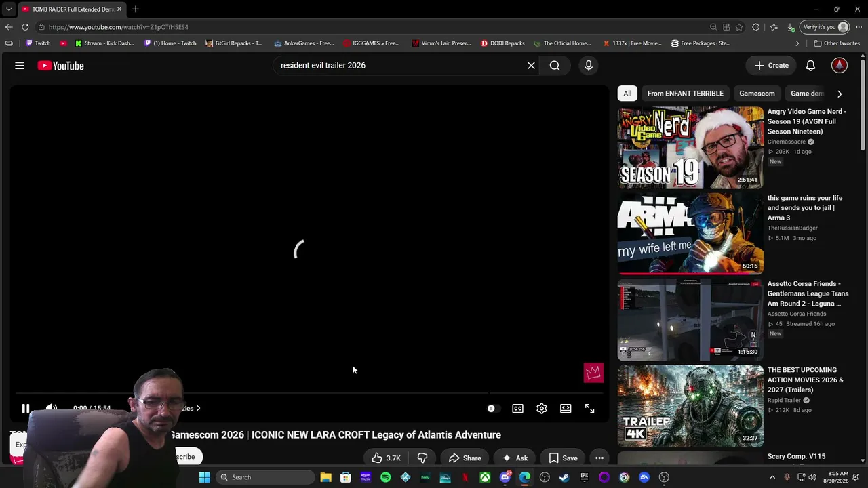Turn on closed captions
The width and height of the screenshot is (868, 488).
point(517,409)
